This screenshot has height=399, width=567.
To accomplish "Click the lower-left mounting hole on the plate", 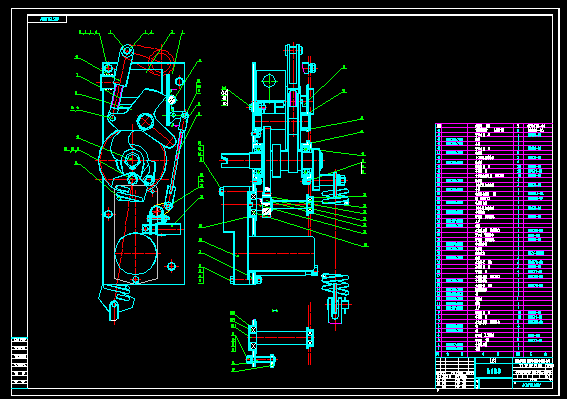I will click(108, 214).
